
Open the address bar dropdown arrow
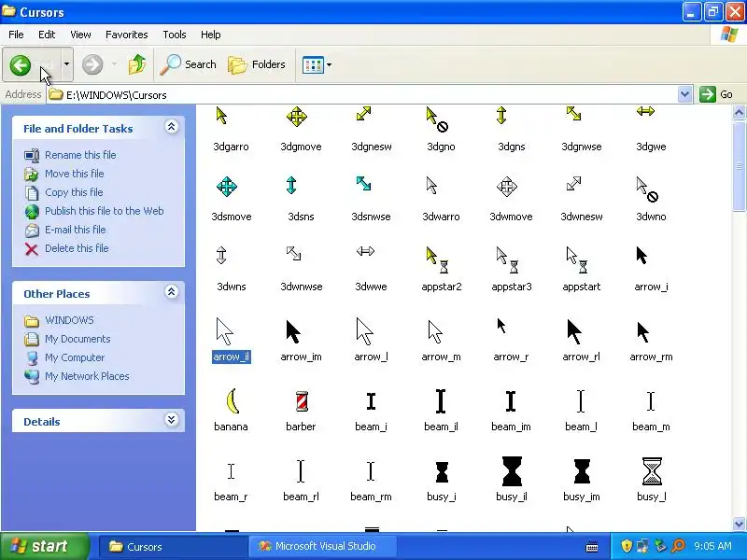coord(684,94)
